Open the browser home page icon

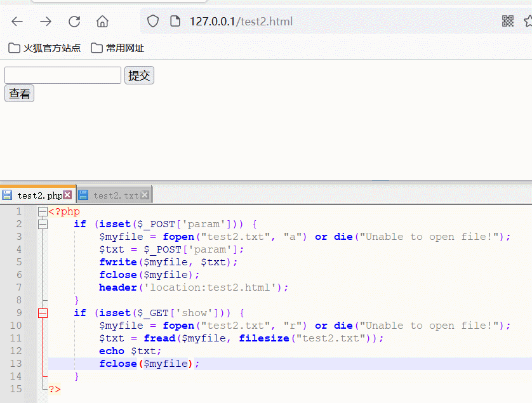(x=102, y=22)
